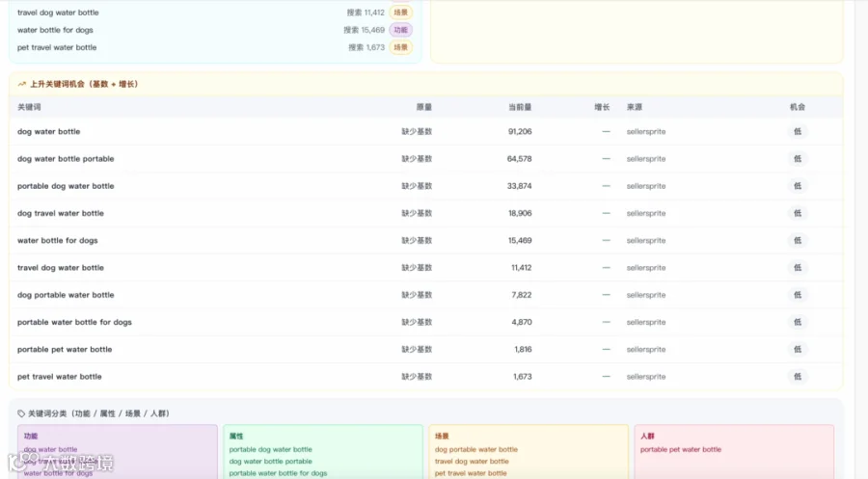This screenshot has height=479, width=868.
Task: Click search volume 搜索 11,412 in top list
Action: (x=366, y=13)
